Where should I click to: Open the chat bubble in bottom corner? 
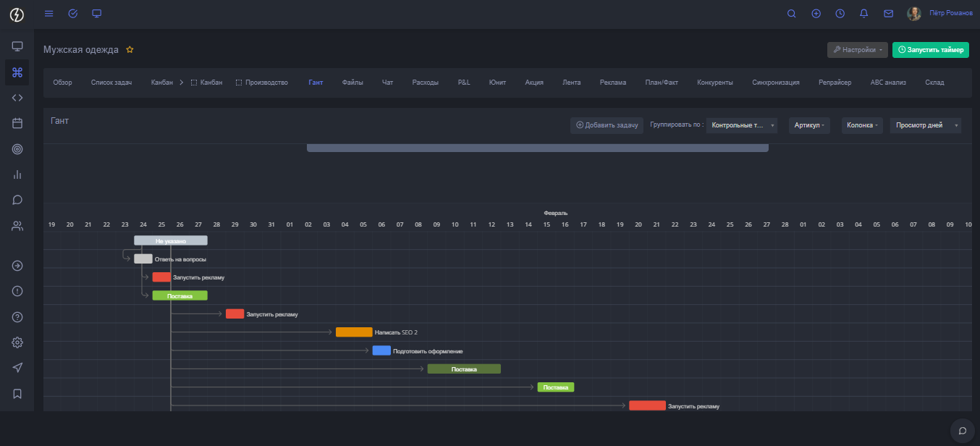[x=963, y=431]
